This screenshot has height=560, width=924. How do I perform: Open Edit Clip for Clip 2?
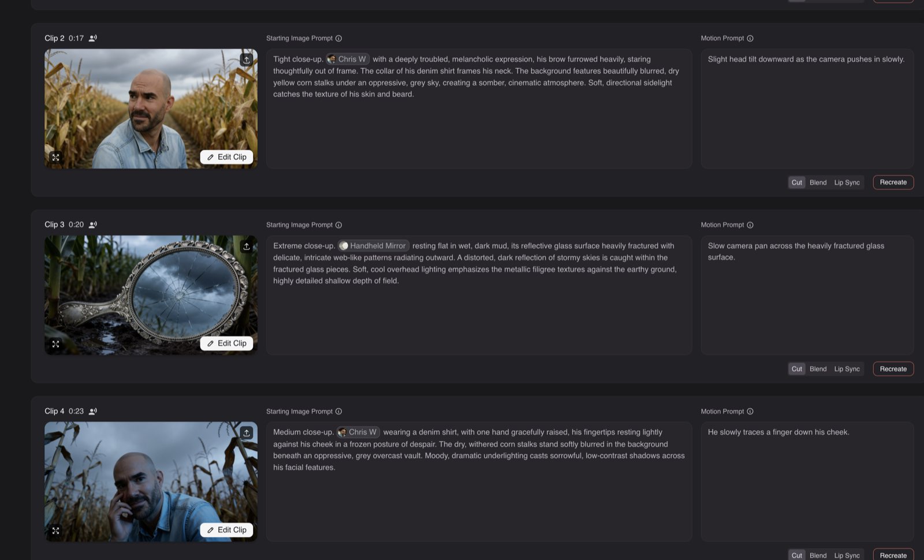pos(226,157)
